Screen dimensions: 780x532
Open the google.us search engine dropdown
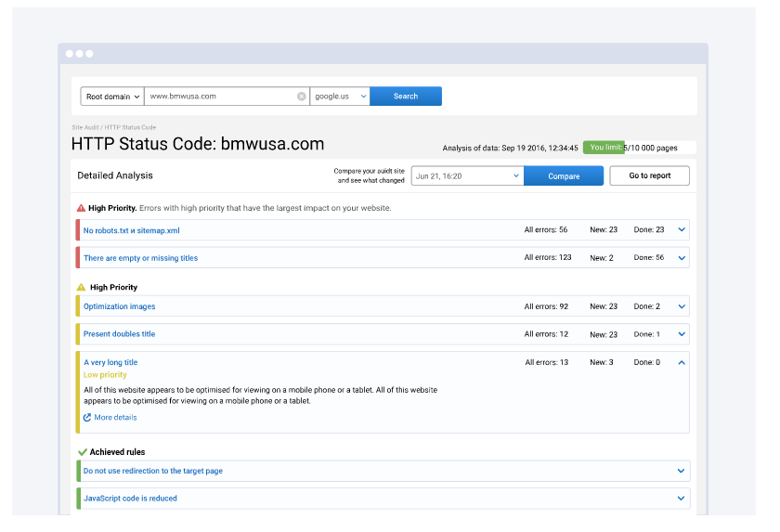340,97
